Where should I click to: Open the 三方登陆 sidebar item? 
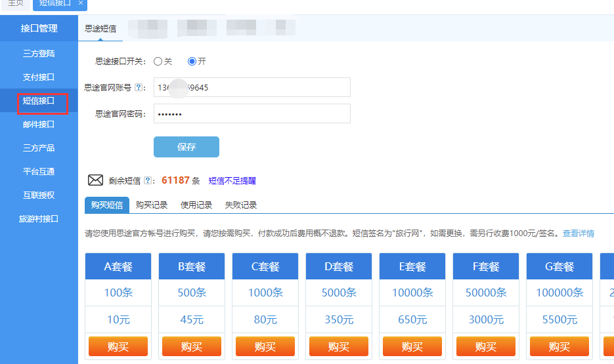click(39, 54)
